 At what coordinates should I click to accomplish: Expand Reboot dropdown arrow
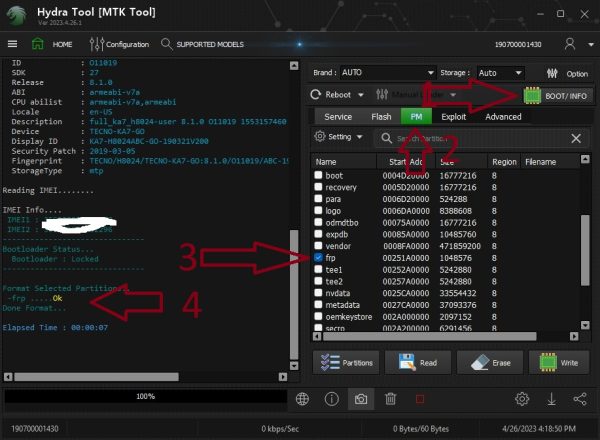(x=360, y=95)
